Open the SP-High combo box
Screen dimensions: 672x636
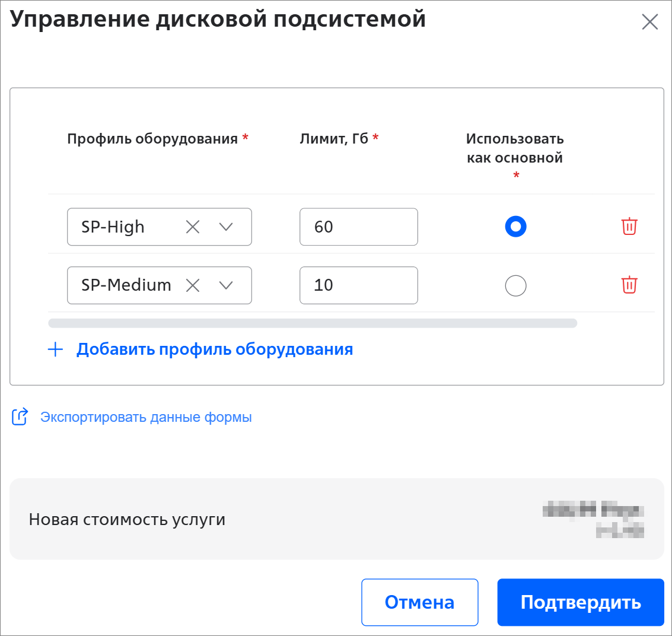coord(160,227)
